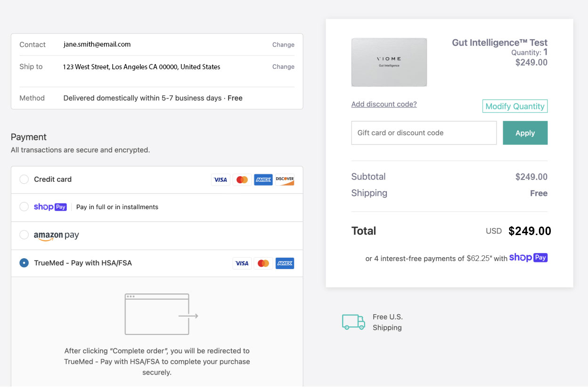Click the Payment section heading
This screenshot has height=391, width=588.
(29, 137)
